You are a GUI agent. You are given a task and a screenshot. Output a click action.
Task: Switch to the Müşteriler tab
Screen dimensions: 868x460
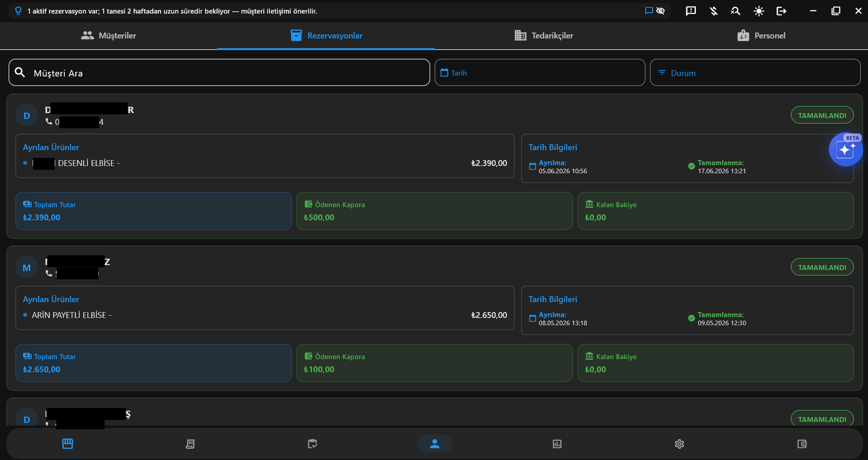[x=109, y=36]
